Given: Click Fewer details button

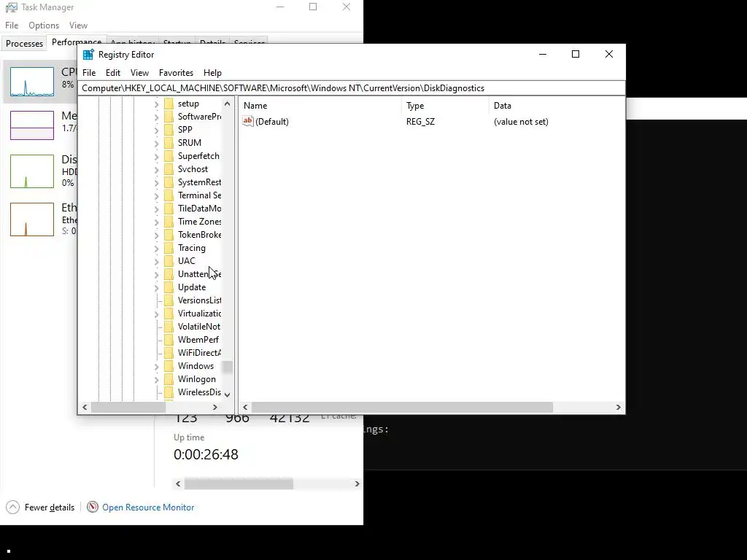Looking at the screenshot, I should point(41,507).
